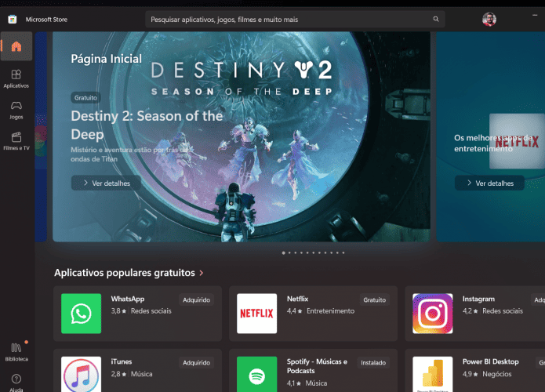
Task: Click Destiny 2: Season of the Deep title
Action: click(147, 125)
